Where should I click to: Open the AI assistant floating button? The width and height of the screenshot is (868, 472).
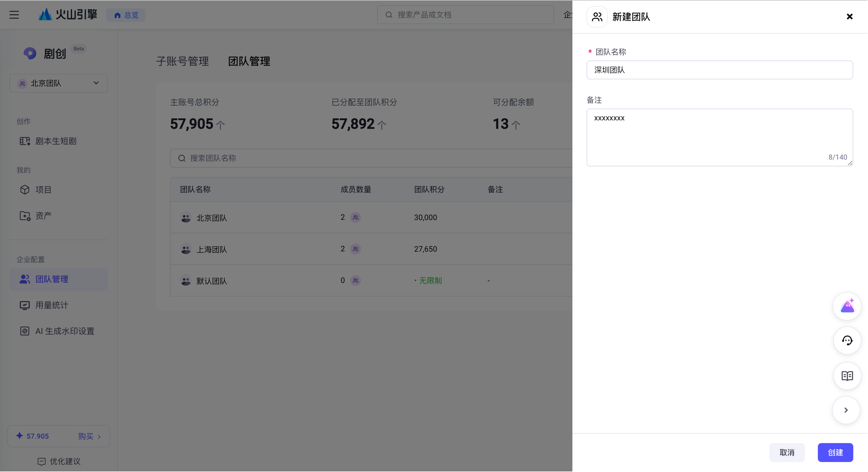click(x=847, y=306)
